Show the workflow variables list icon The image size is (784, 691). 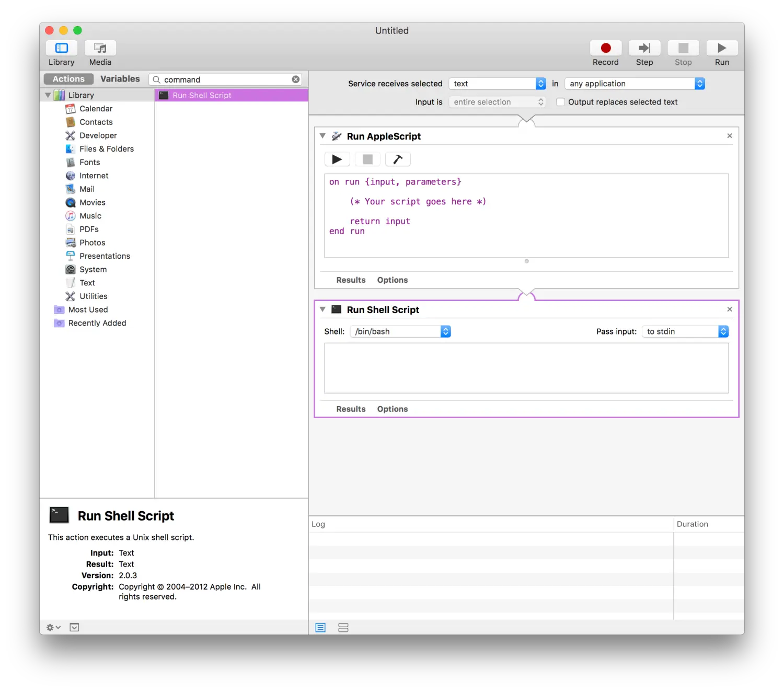click(343, 627)
